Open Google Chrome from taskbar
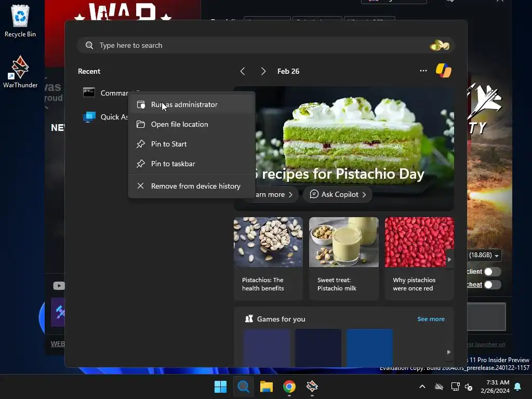The image size is (532, 399). [289, 387]
